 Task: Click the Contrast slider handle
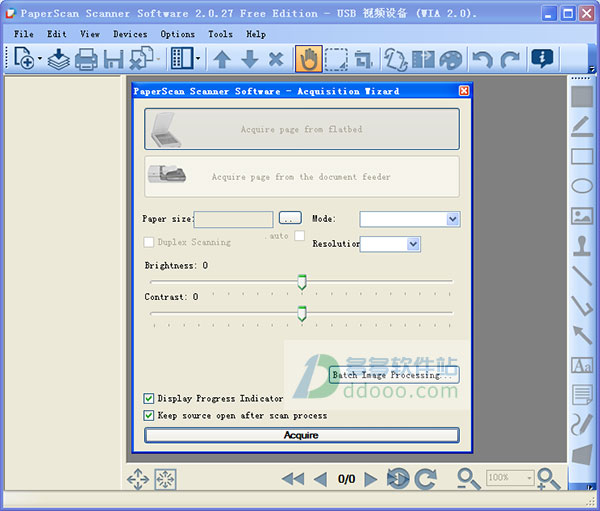[302, 313]
